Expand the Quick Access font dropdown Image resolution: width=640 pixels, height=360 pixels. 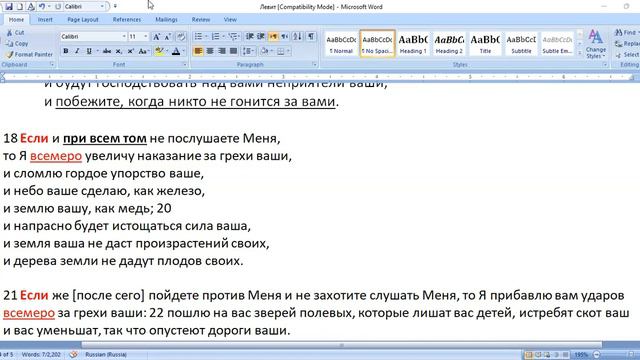[102, 7]
